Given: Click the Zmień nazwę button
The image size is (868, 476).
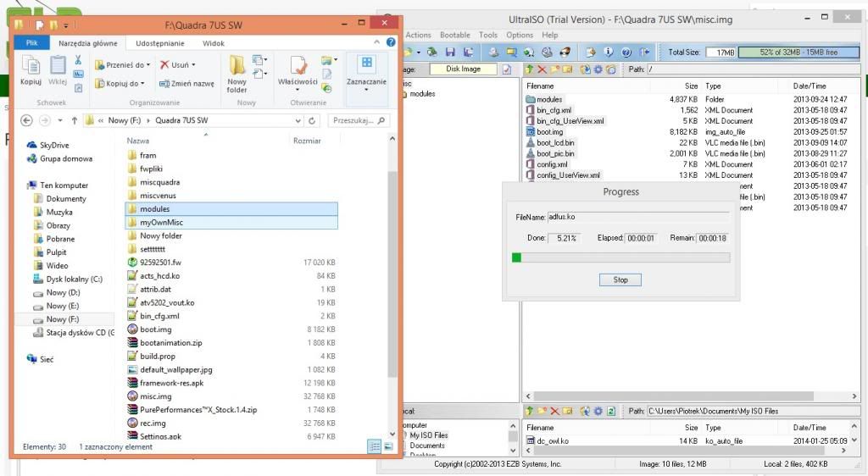Looking at the screenshot, I should (186, 84).
